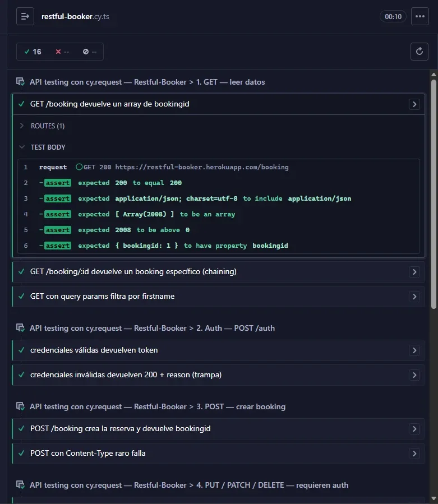This screenshot has width=438, height=504.
Task: Rerun all tests with refresh icon
Action: (419, 52)
